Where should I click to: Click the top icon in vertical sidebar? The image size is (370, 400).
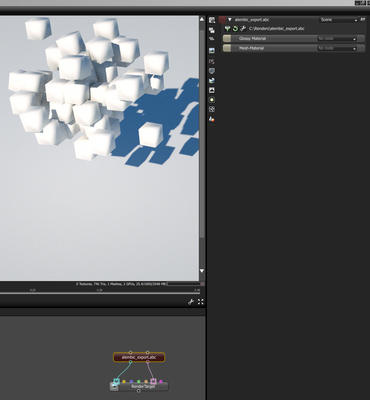pos(212,20)
